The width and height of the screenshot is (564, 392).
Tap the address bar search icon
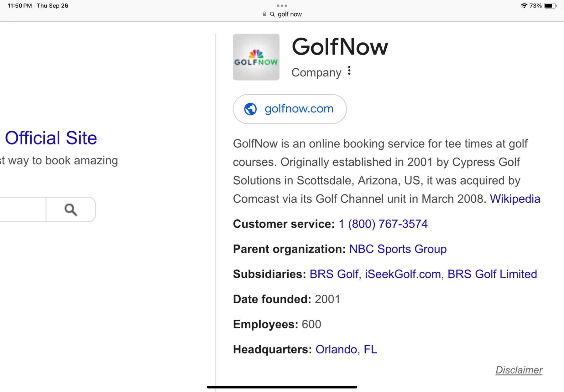[272, 14]
